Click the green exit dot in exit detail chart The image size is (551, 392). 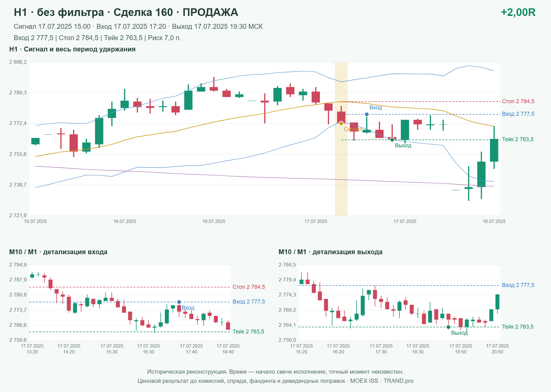click(x=448, y=327)
